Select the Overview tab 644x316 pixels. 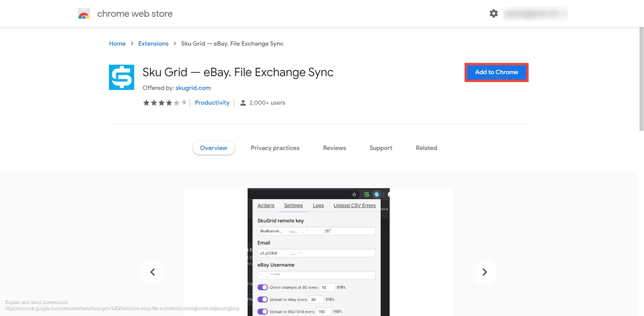tap(214, 148)
